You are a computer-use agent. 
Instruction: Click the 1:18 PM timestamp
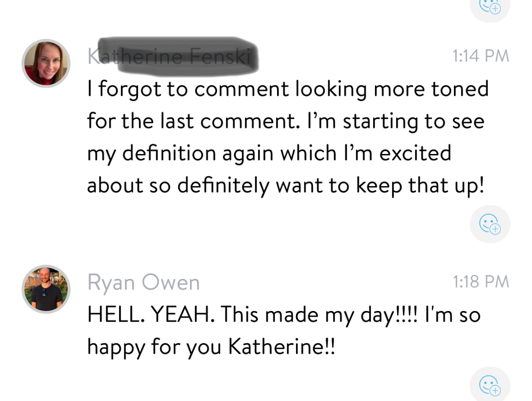point(481,282)
